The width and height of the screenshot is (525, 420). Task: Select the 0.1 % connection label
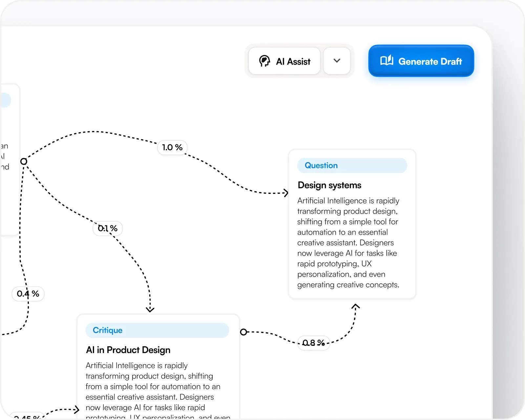(x=108, y=228)
